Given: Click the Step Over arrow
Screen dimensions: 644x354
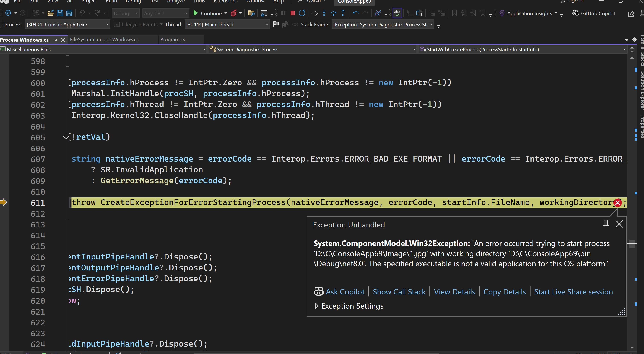Looking at the screenshot, I should 333,13.
